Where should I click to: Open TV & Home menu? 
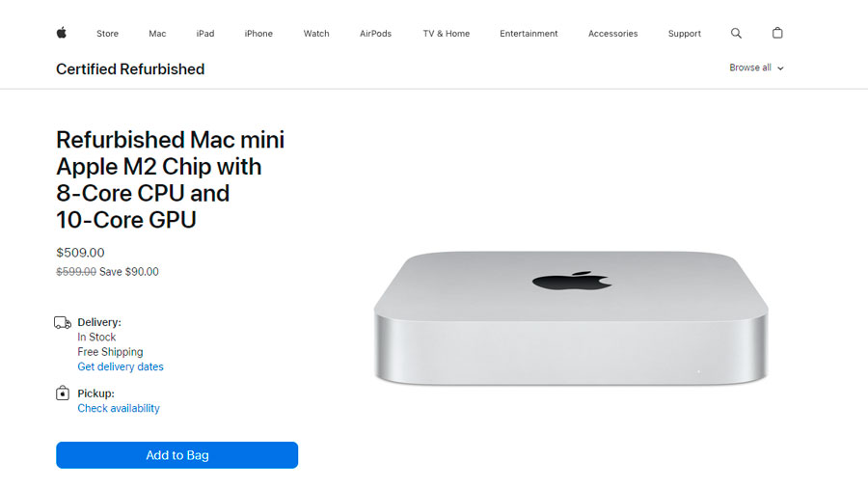pyautogui.click(x=447, y=33)
